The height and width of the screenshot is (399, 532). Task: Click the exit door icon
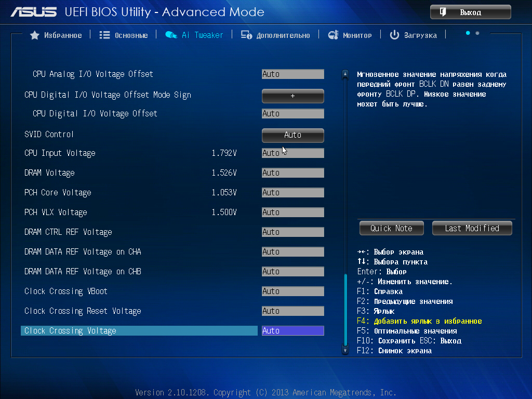[443, 12]
